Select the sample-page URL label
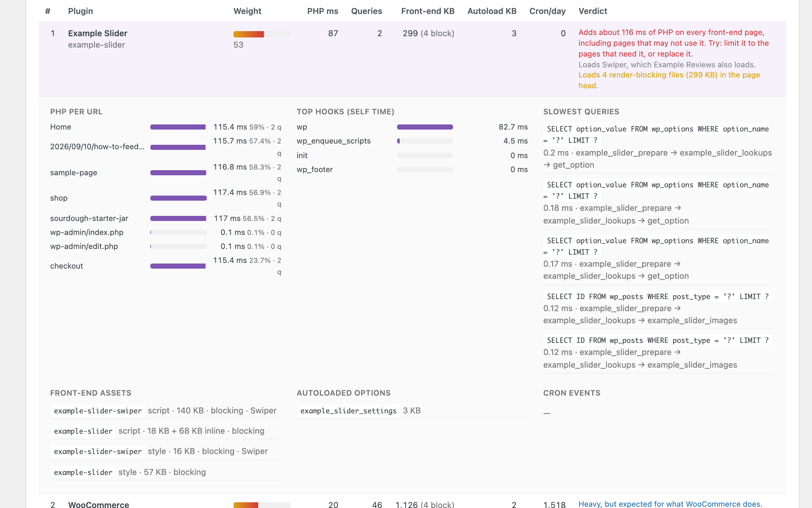This screenshot has height=508, width=812. point(74,173)
